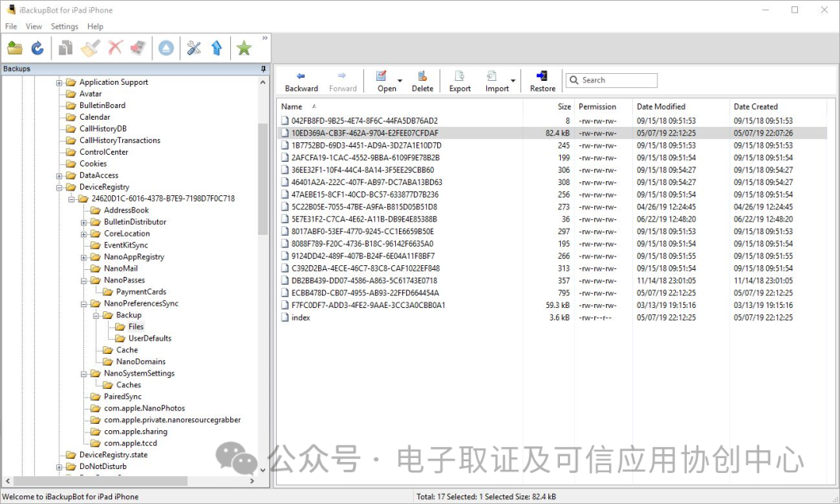Viewport: 840px width, 504px height.
Task: Click the blue refresh toolbar icon
Action: (x=37, y=48)
